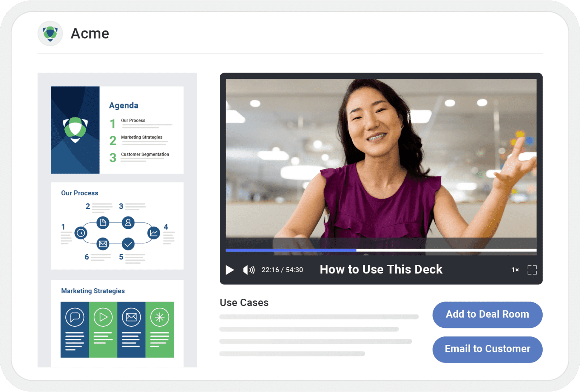Click the asterisk icon in Marketing Strategies
Image resolution: width=580 pixels, height=392 pixels.
160,317
